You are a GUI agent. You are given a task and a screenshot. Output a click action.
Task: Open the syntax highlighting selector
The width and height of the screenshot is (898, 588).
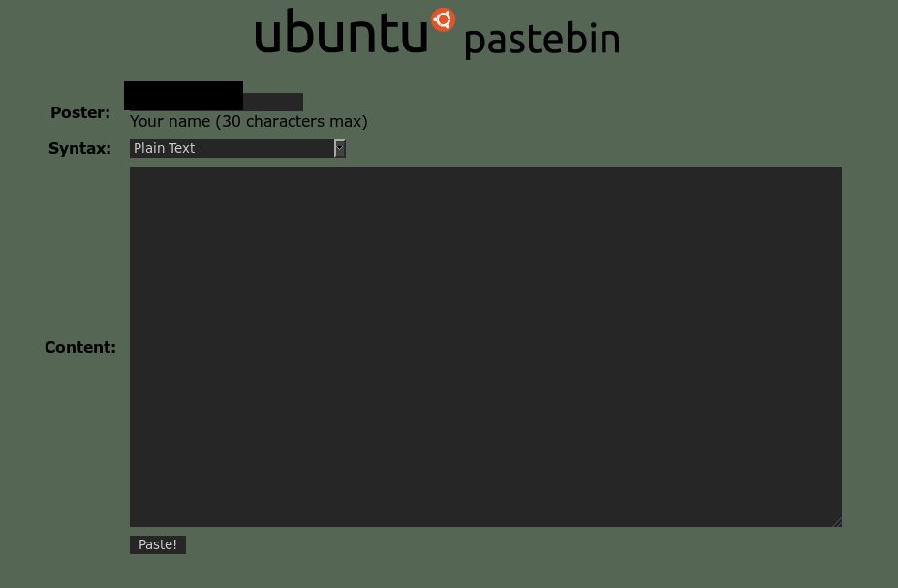point(237,148)
